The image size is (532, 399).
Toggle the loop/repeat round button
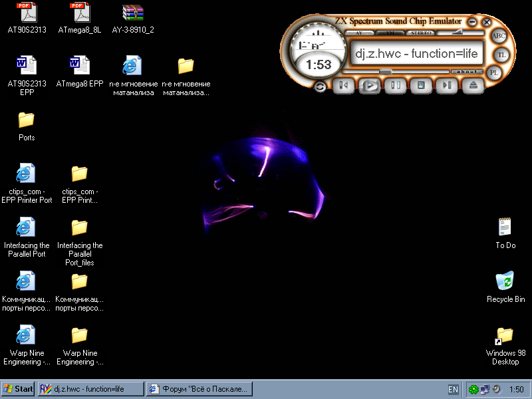(x=321, y=86)
